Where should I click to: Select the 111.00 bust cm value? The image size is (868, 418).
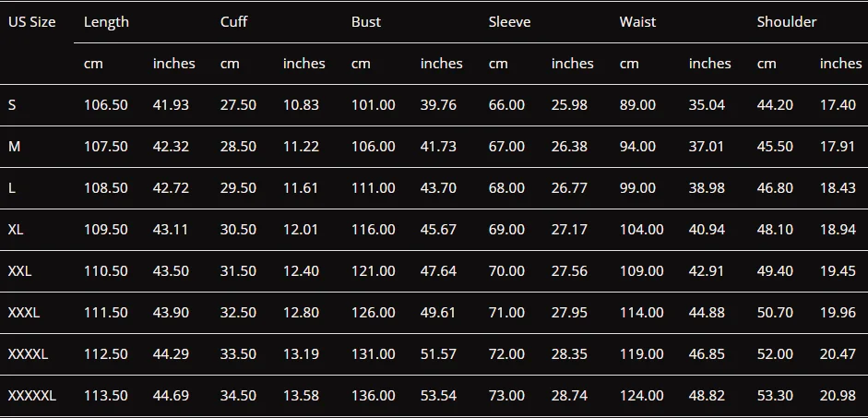click(x=373, y=187)
